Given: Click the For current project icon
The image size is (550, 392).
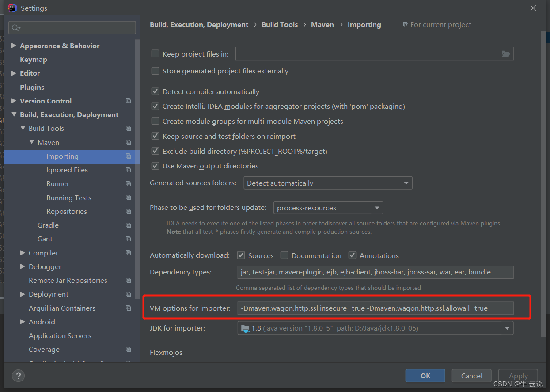Looking at the screenshot, I should click(406, 25).
